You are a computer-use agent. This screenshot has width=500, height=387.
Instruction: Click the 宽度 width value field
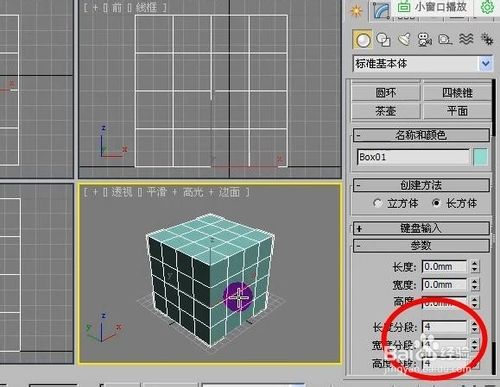point(444,285)
